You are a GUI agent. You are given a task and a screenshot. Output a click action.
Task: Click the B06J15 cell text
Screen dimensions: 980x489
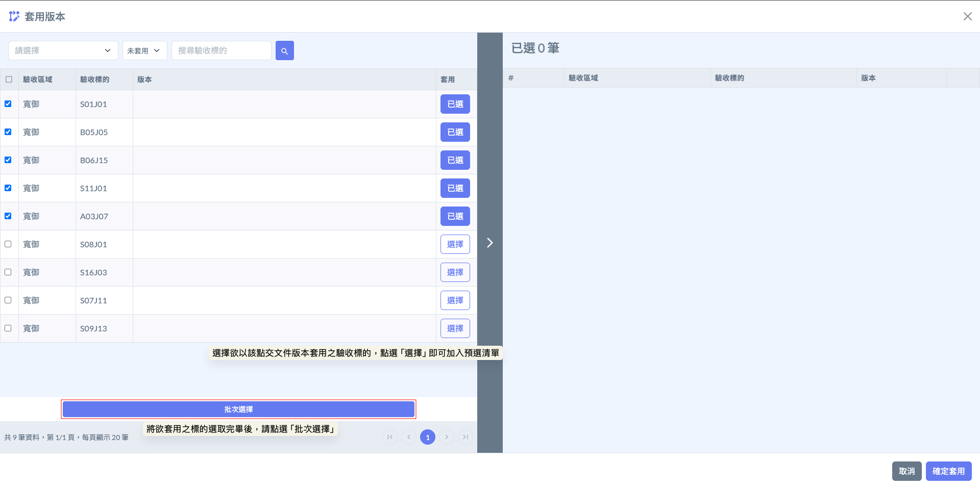click(94, 160)
